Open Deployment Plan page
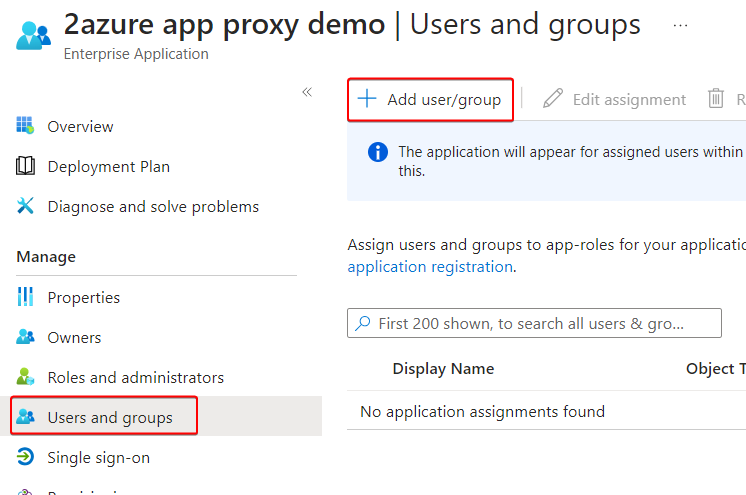The image size is (746, 495). [108, 167]
